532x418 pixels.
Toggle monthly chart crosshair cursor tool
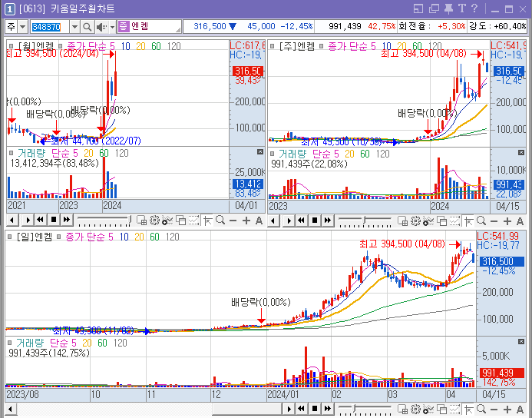point(207,221)
